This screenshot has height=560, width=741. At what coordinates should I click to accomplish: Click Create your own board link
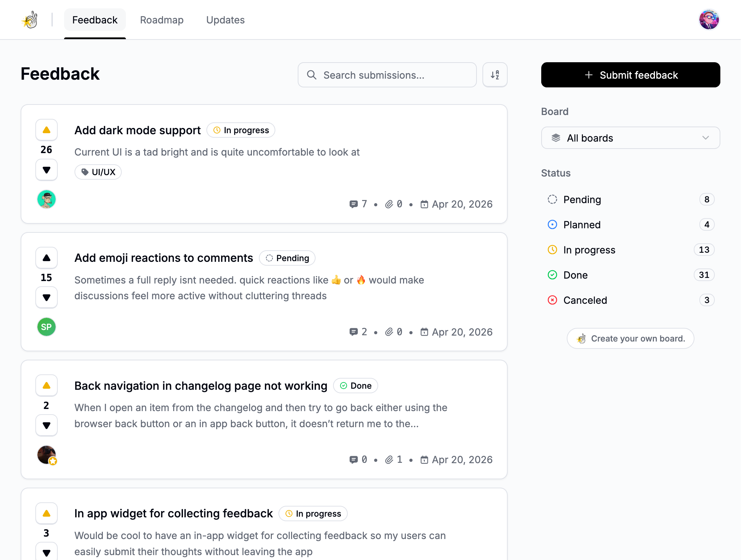tap(630, 338)
